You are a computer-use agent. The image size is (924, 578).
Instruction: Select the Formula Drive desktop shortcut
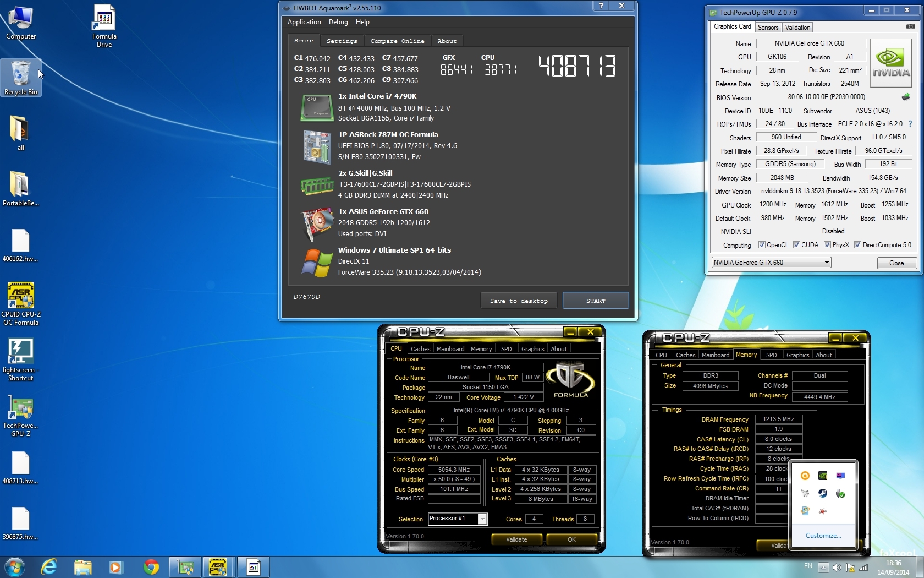[105, 26]
